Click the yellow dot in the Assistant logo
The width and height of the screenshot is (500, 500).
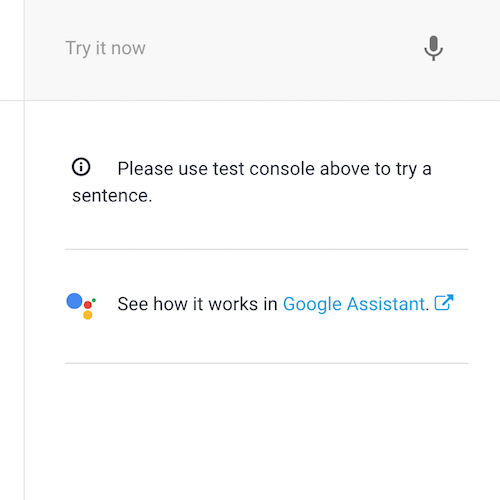(88, 315)
